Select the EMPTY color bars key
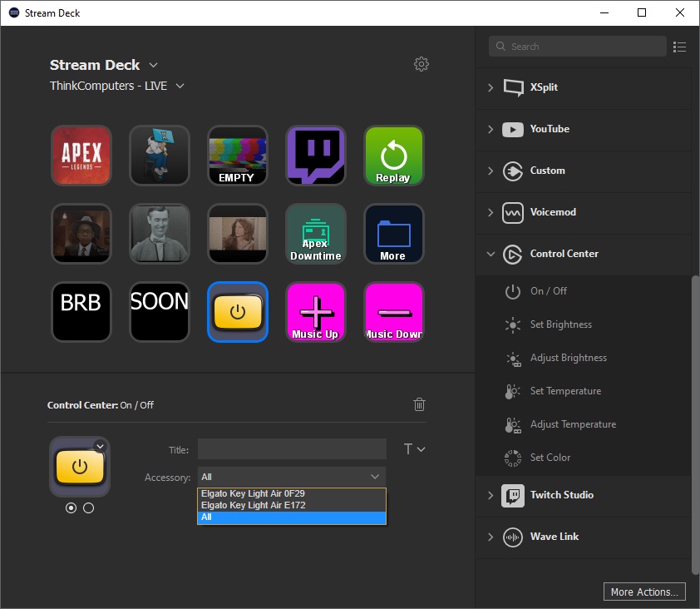Image resolution: width=700 pixels, height=609 pixels. point(238,156)
